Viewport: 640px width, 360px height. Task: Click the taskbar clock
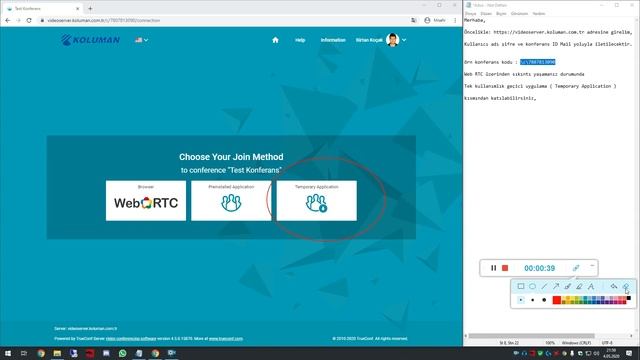(611, 353)
